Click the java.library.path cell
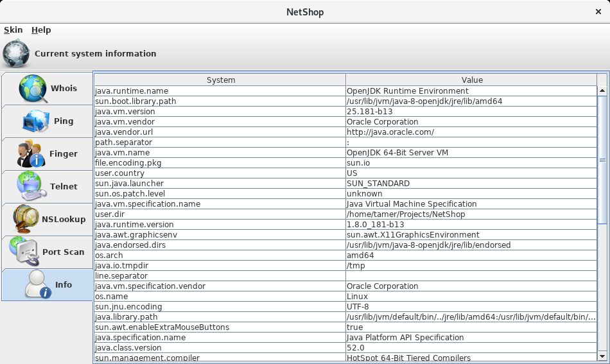This screenshot has width=610, height=364. (x=220, y=316)
